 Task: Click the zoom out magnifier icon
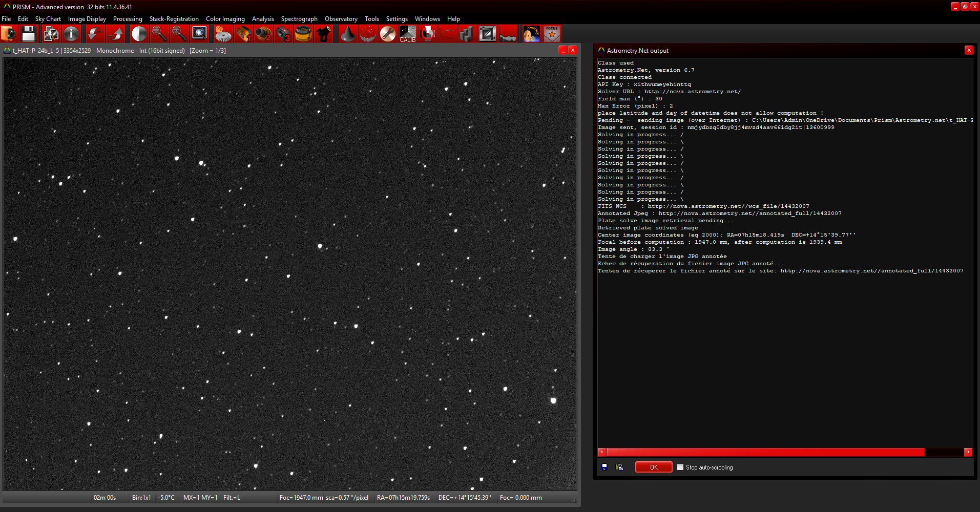coord(159,34)
